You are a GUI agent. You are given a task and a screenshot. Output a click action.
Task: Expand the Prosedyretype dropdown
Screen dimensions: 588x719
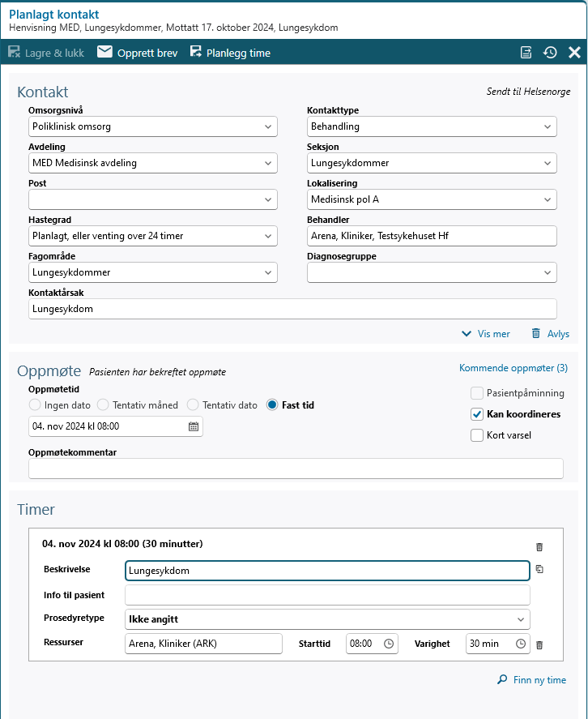click(520, 619)
